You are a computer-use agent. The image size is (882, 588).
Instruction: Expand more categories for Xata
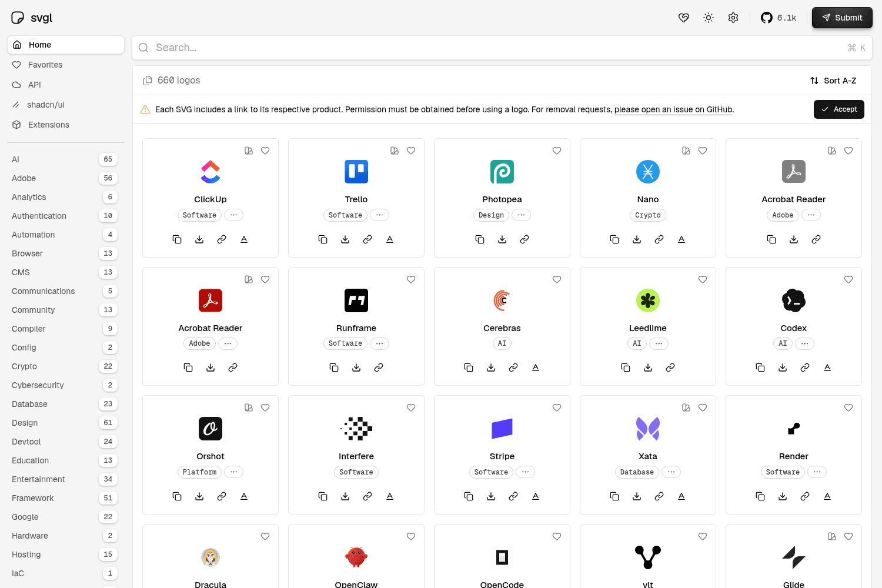671,472
